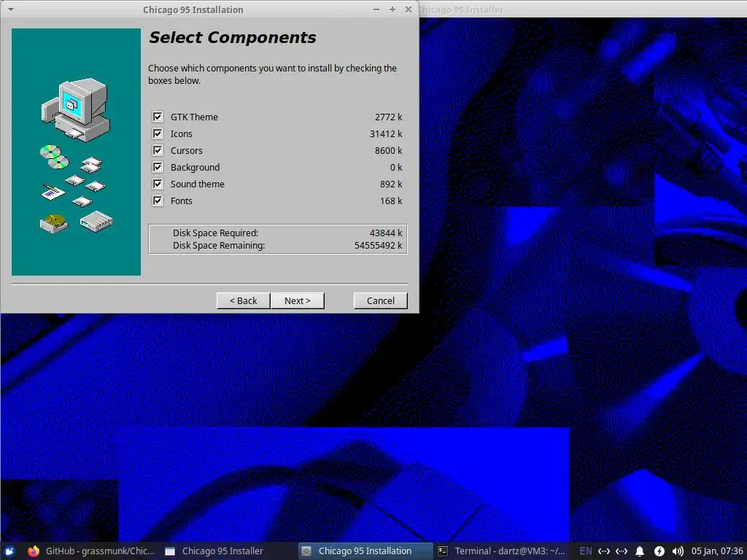Click the 31412 k size for Icons
The height and width of the screenshot is (560, 747).
click(386, 134)
